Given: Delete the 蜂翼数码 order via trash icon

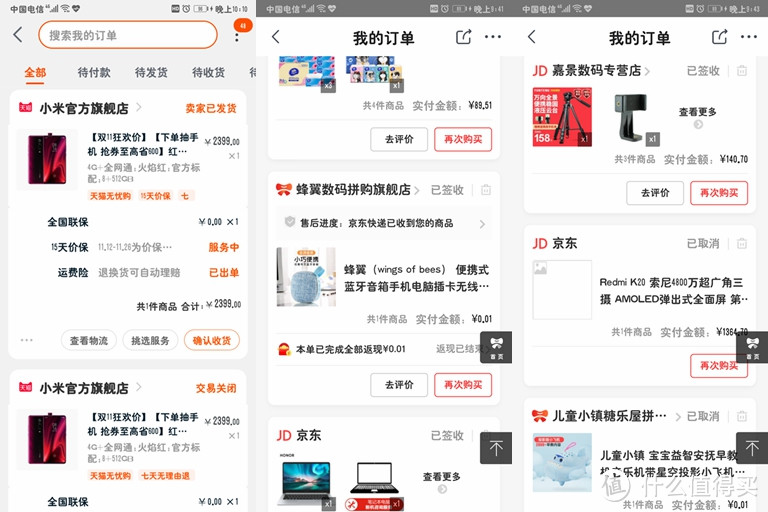Looking at the screenshot, I should tap(486, 190).
